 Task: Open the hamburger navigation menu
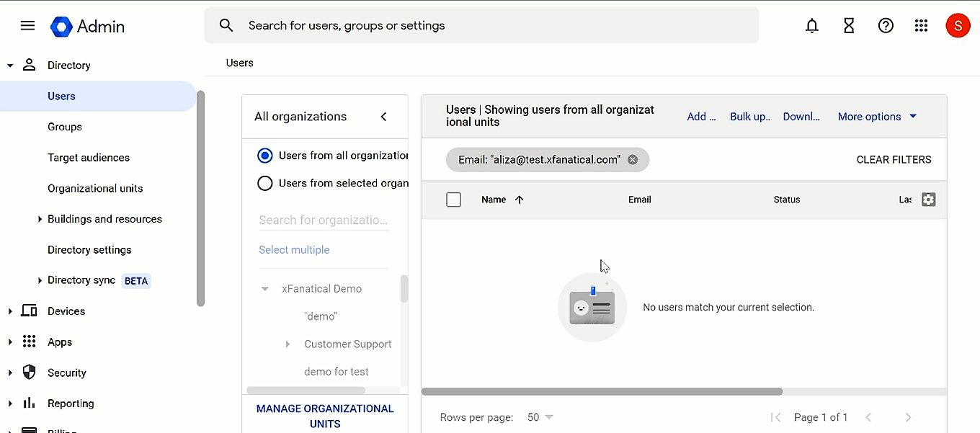tap(27, 25)
